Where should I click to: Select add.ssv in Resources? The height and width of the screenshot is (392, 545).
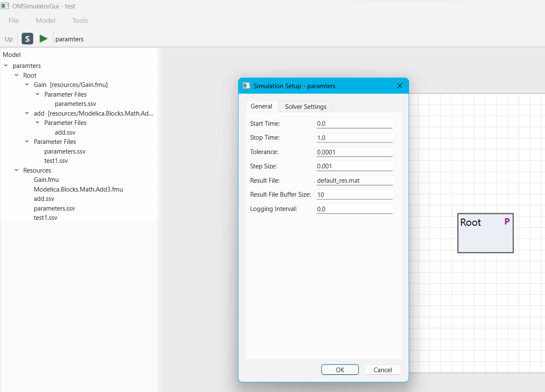coord(44,199)
